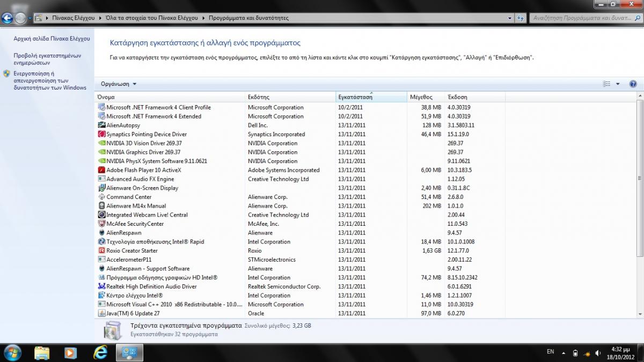Click the STMicroelectronics publisher cell
Image resolution: width=644 pixels, height=362 pixels.
tap(272, 260)
